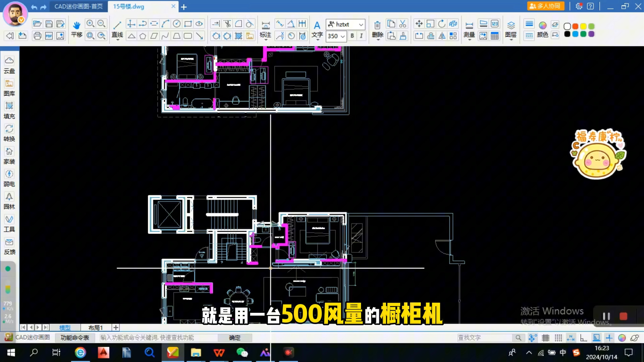Choose the spline curve tool
644x362 pixels.
click(x=165, y=36)
